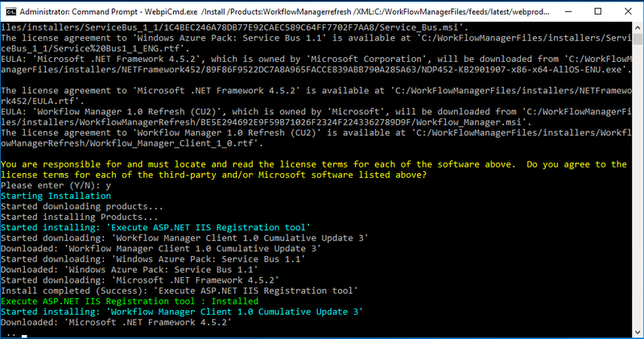Screen dimensions: 644x339
Task: Click 'Execute ASP.NET IIS Registration tool : Installed'
Action: (130, 301)
